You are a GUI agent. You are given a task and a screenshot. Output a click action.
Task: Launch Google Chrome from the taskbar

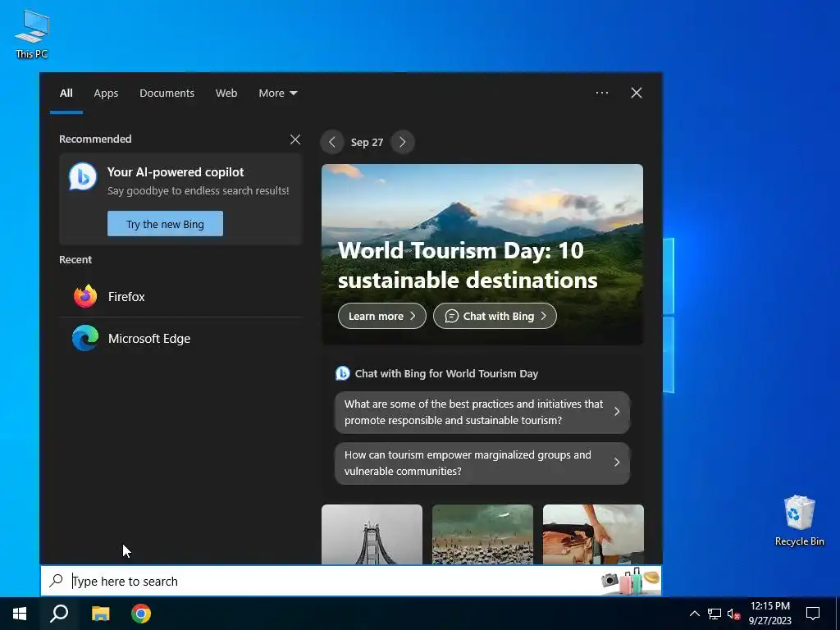coord(141,614)
